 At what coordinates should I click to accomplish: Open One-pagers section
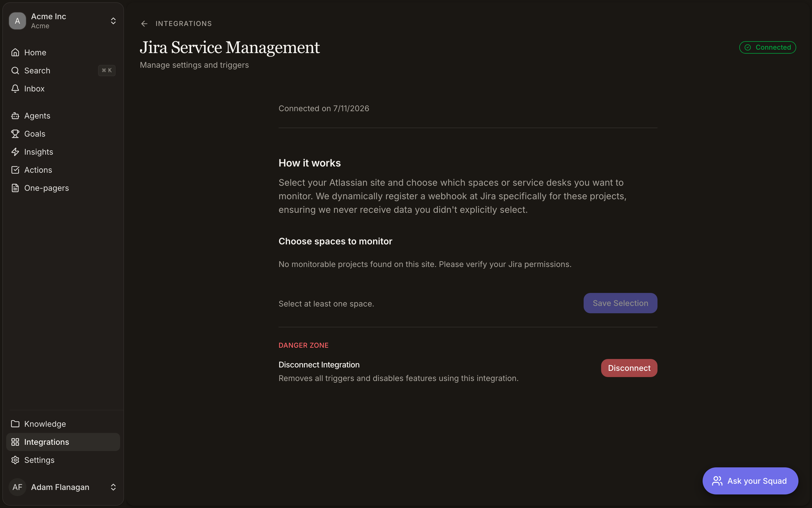pos(63,188)
